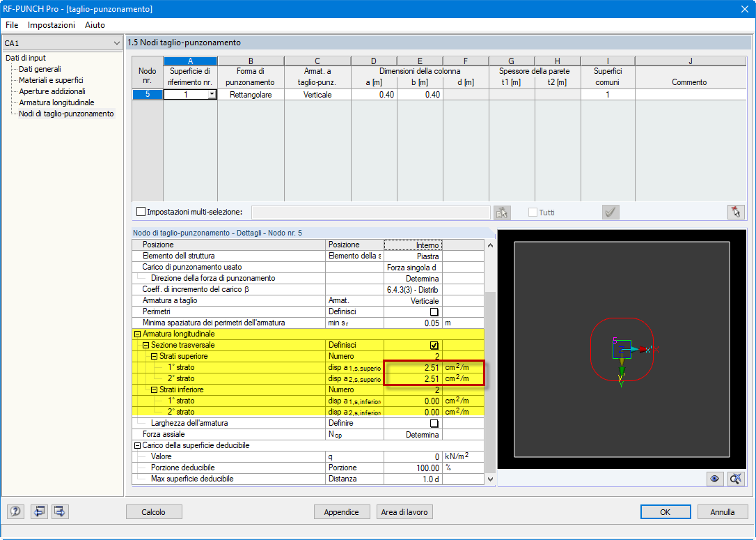This screenshot has height=540, width=756.
Task: Collapse the Armatura longitudinale group
Action: tap(137, 334)
